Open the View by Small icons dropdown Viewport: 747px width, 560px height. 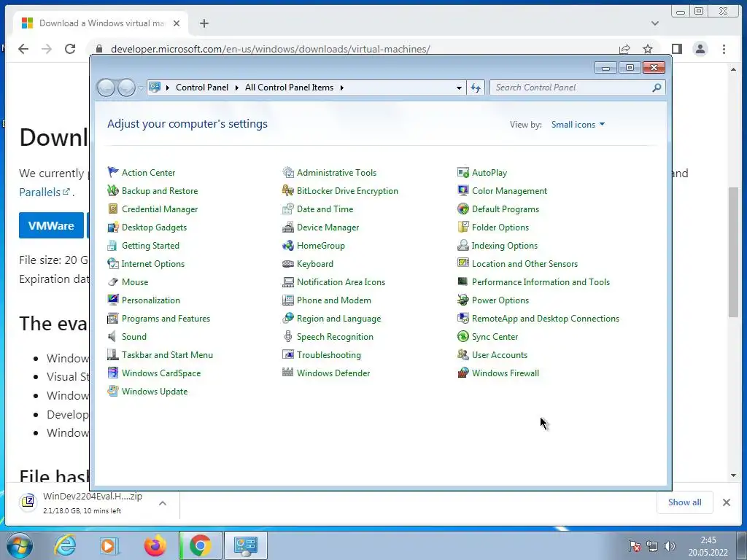tap(578, 124)
